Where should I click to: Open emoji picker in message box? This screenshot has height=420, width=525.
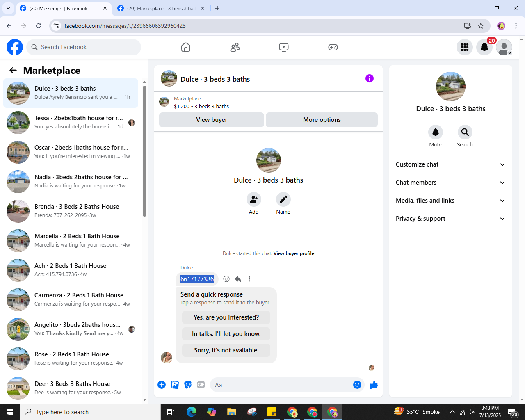click(x=357, y=385)
